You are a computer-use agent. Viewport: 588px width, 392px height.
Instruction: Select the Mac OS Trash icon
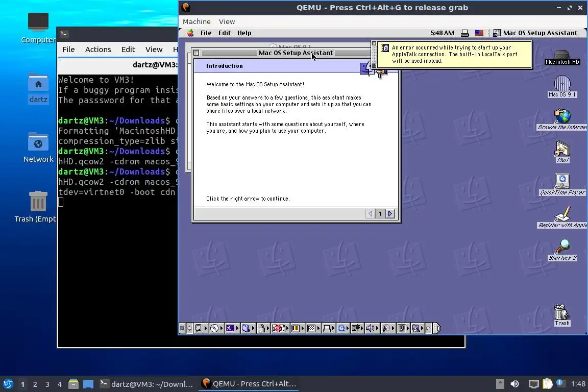[562, 315]
